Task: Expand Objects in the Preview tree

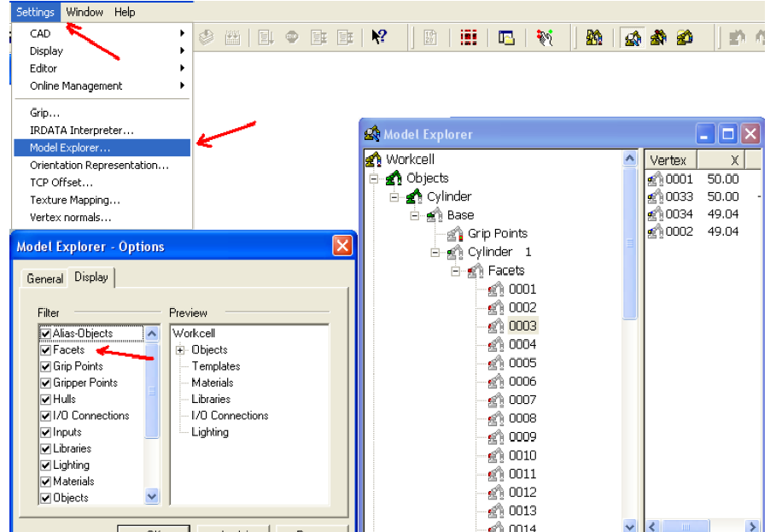Action: coord(180,350)
